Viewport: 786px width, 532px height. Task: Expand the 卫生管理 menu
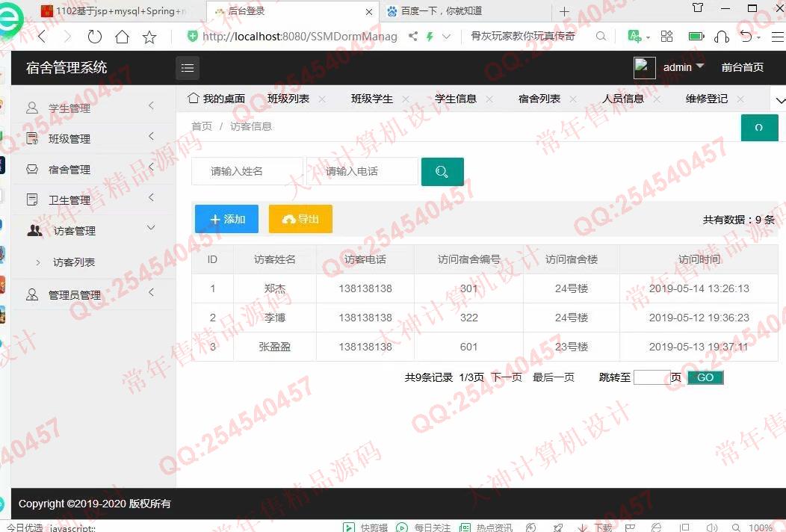point(93,200)
